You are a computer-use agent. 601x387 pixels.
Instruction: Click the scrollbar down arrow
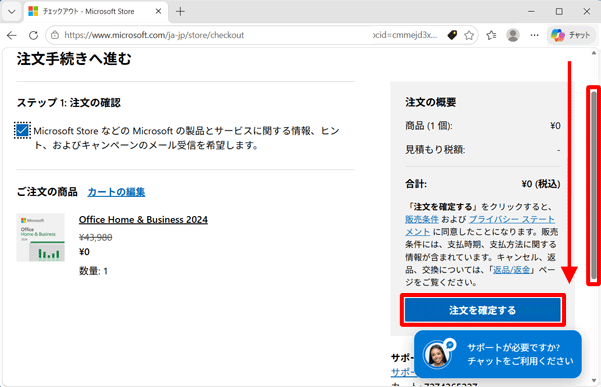594,381
